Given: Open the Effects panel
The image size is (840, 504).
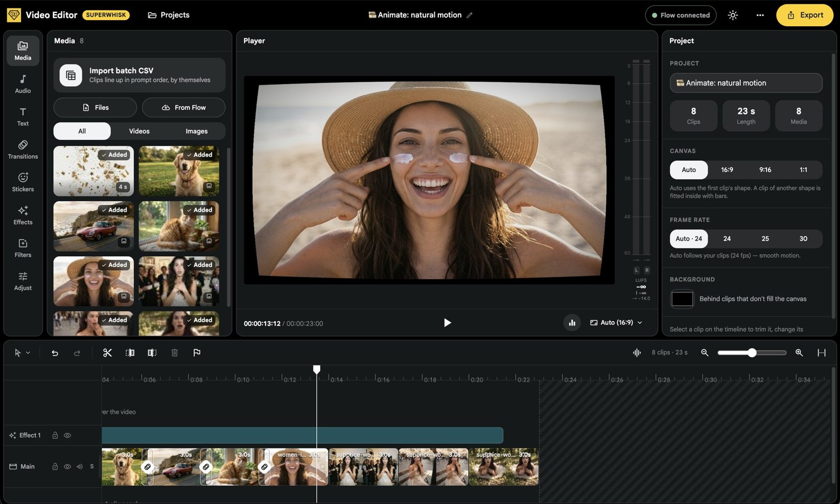Looking at the screenshot, I should (x=23, y=215).
